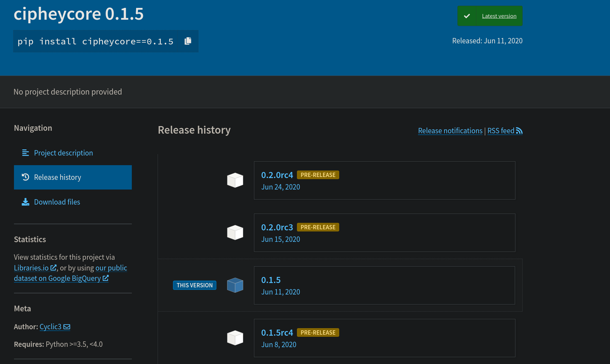Image resolution: width=610 pixels, height=364 pixels.
Task: Click the external-link icon after Libraries.io
Action: [x=54, y=268]
